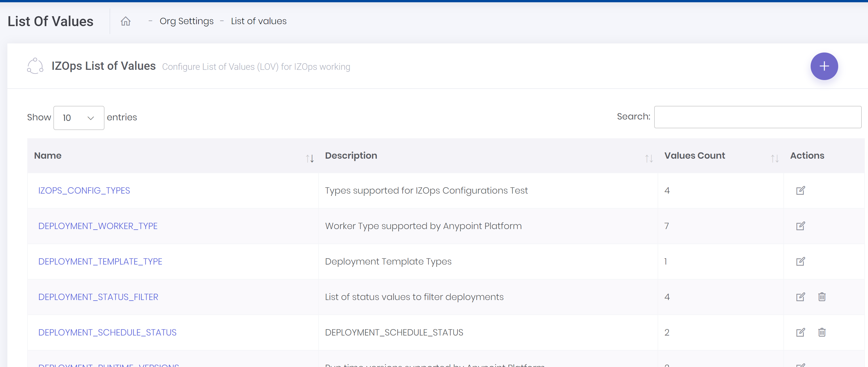The image size is (868, 367).
Task: Edit the IZOPS_CONFIG_TYPES row
Action: point(800,190)
